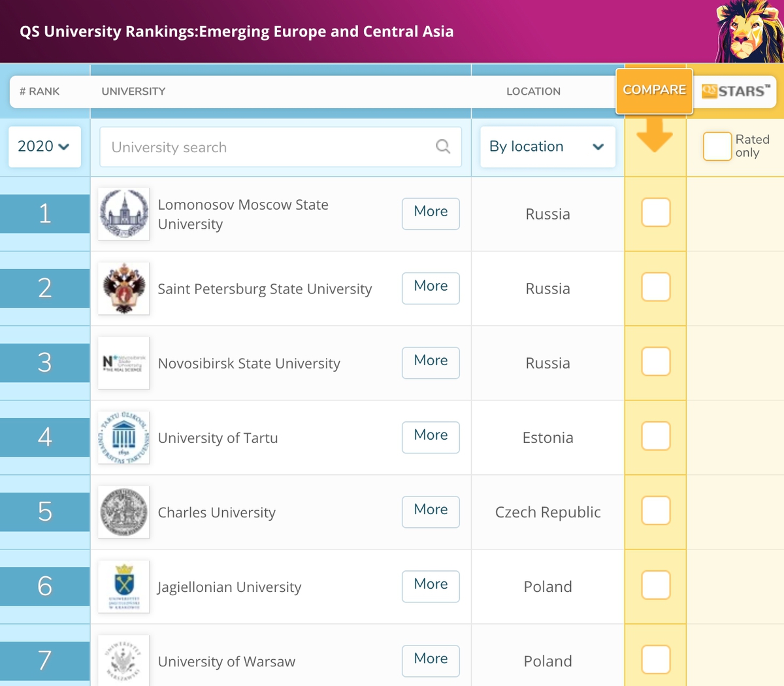Tick compare checkbox for Charles University

(x=656, y=510)
